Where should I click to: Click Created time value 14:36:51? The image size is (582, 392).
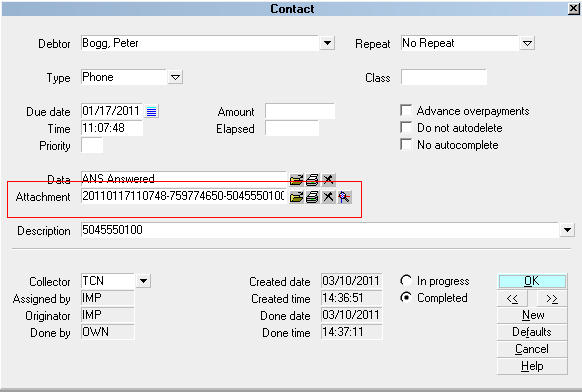(x=351, y=298)
